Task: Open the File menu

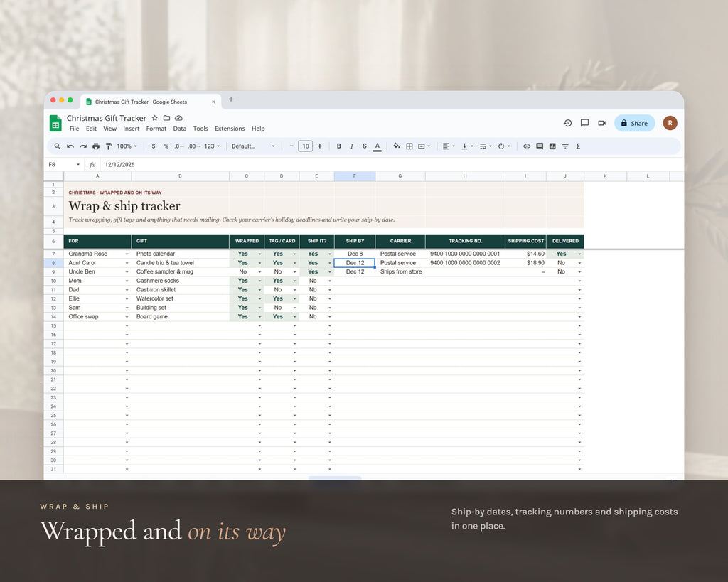Action: (x=74, y=129)
